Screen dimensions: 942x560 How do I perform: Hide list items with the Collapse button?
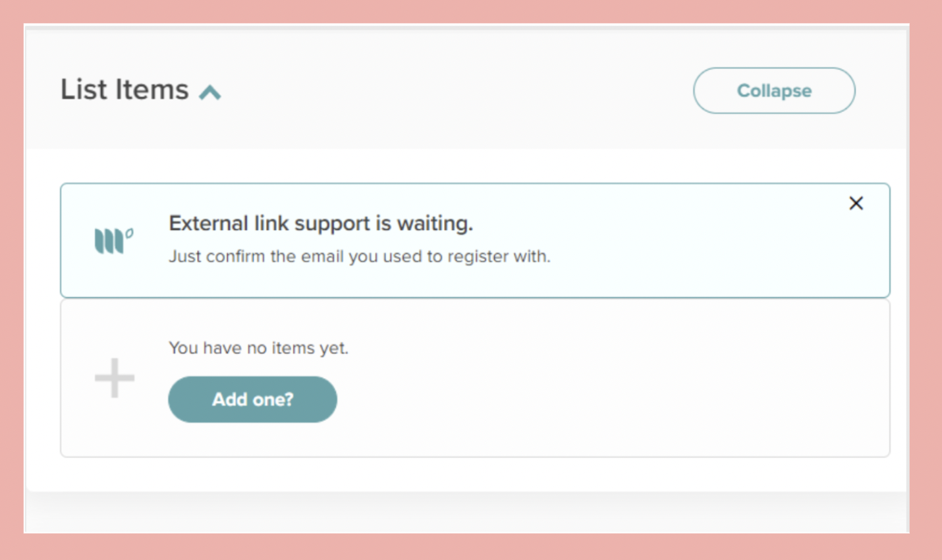click(774, 91)
